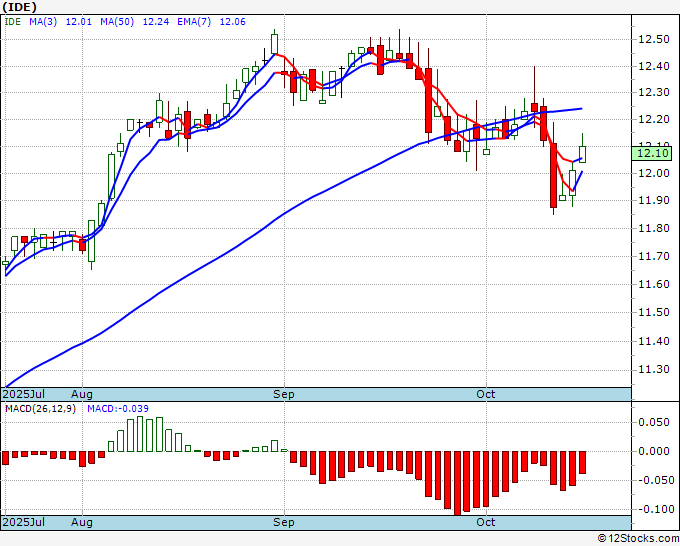680x546 pixels.
Task: Click Sep on the MACD panel date axis
Action: [x=284, y=522]
